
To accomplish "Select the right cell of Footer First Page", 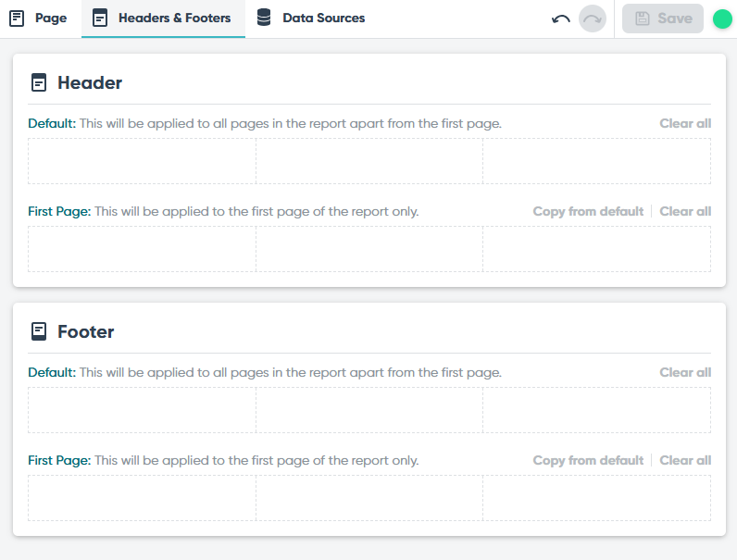I will (x=597, y=498).
